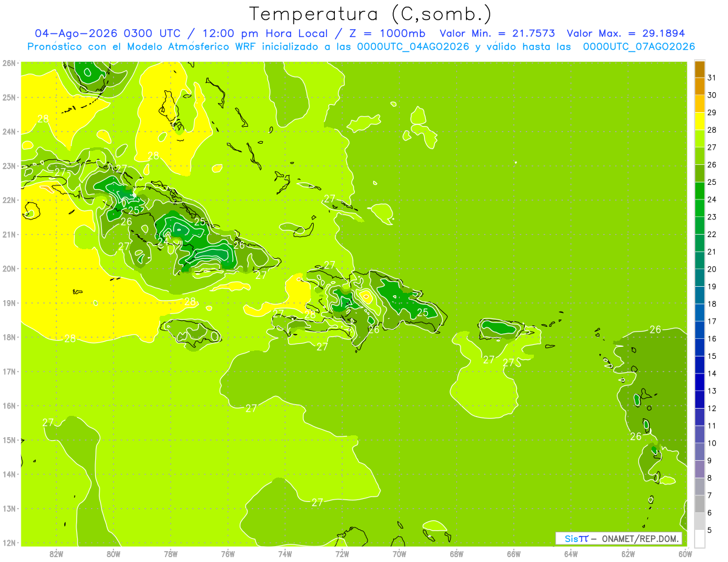
Task: Click the '23N' latitude axis label
Action: pyautogui.click(x=9, y=166)
